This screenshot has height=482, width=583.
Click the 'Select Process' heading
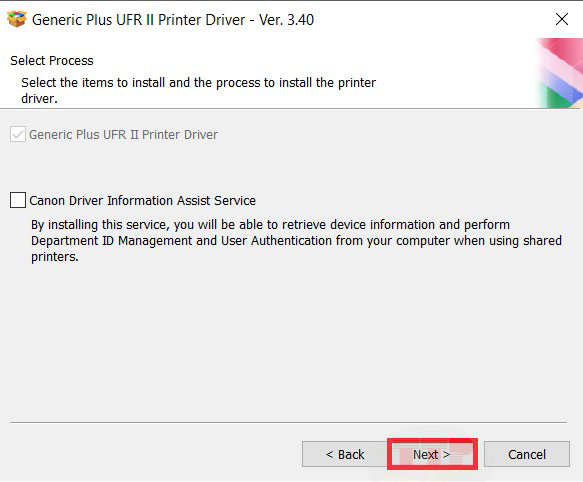(x=52, y=60)
